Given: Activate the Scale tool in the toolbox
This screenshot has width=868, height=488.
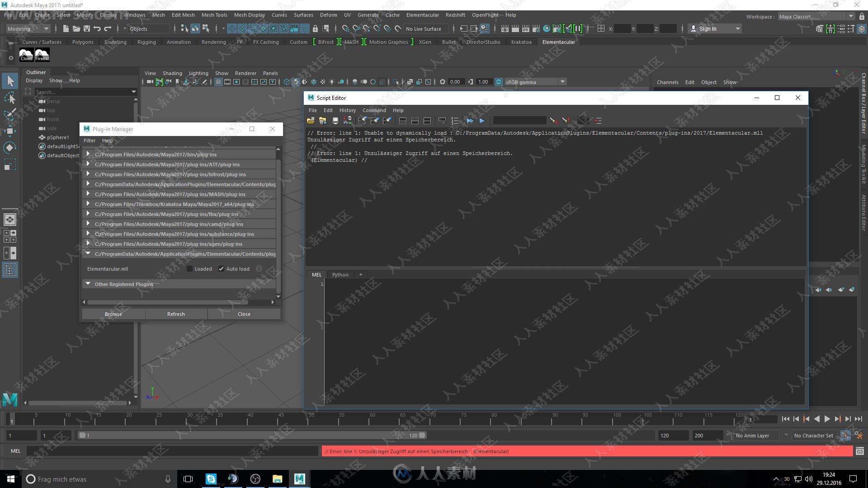Looking at the screenshot, I should tap(10, 164).
